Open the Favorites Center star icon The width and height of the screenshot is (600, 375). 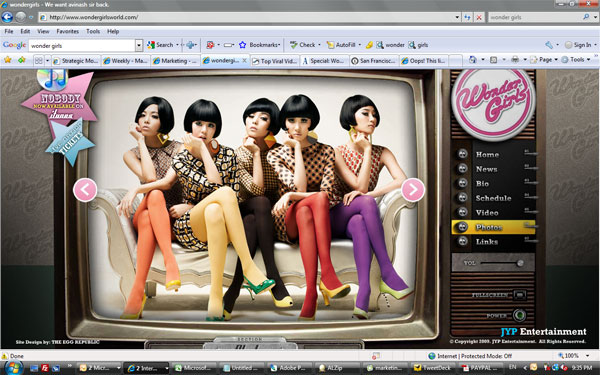tap(8, 60)
